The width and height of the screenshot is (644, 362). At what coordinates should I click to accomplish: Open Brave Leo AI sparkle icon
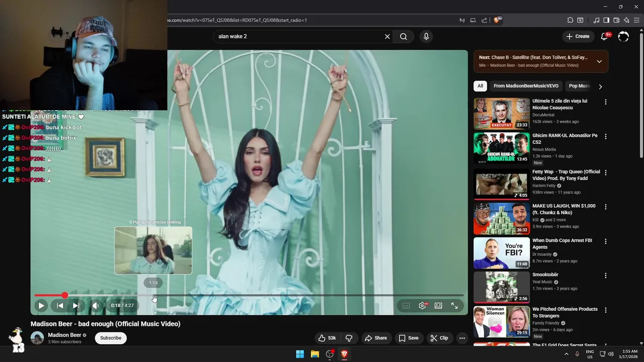click(x=626, y=20)
